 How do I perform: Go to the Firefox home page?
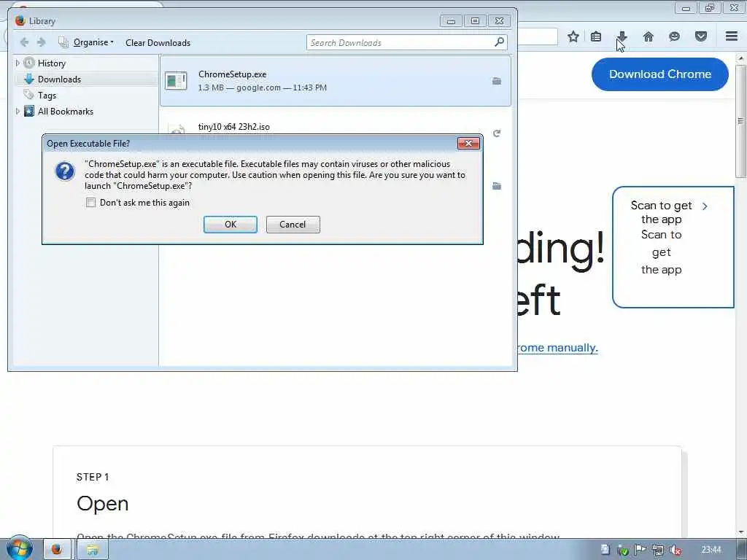[x=648, y=36]
